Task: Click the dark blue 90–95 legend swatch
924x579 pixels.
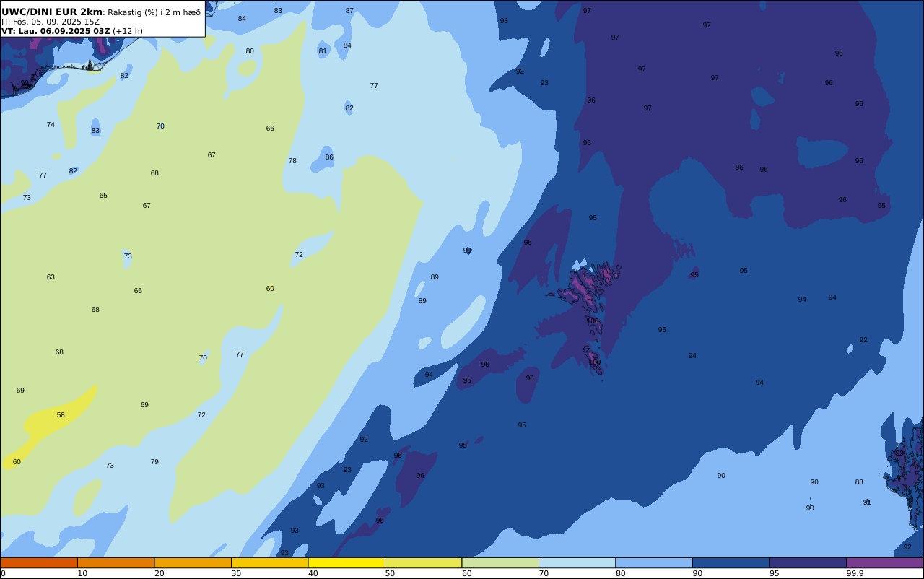Action: [731, 562]
